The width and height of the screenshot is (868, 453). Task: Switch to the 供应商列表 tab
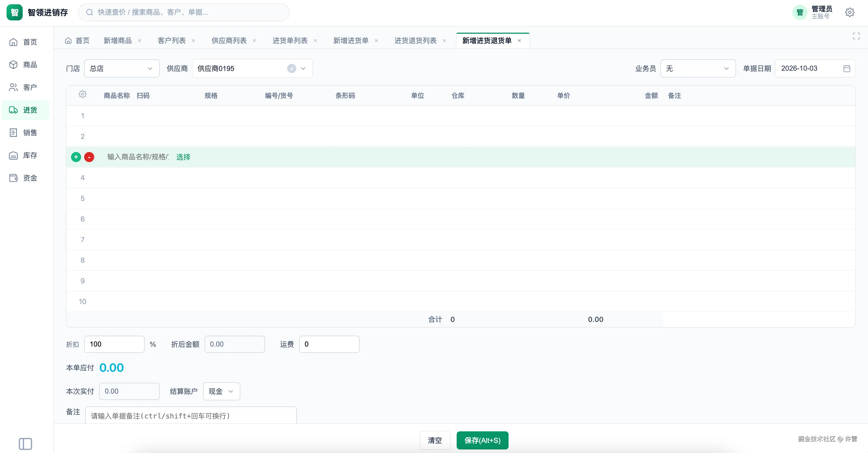[x=229, y=41]
